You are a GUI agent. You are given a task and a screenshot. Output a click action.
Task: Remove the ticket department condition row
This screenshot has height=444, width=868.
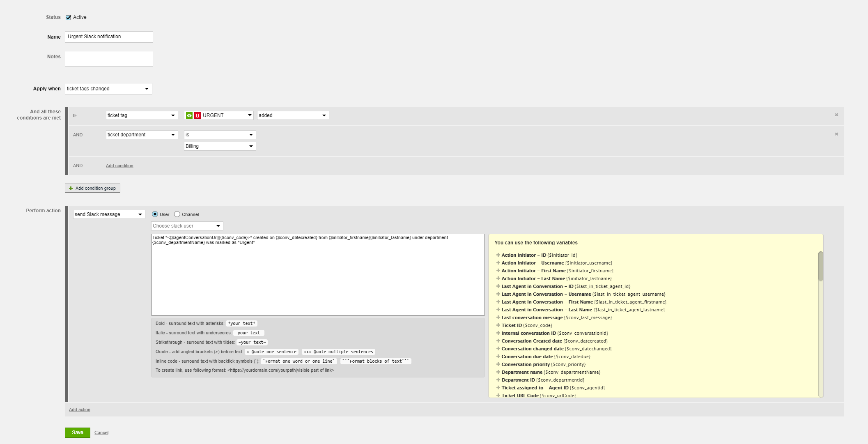[836, 134]
